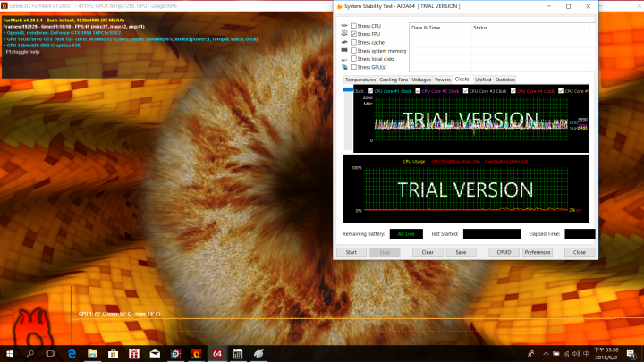
Task: Click the blue graph scale slider at left
Action: pyautogui.click(x=348, y=89)
